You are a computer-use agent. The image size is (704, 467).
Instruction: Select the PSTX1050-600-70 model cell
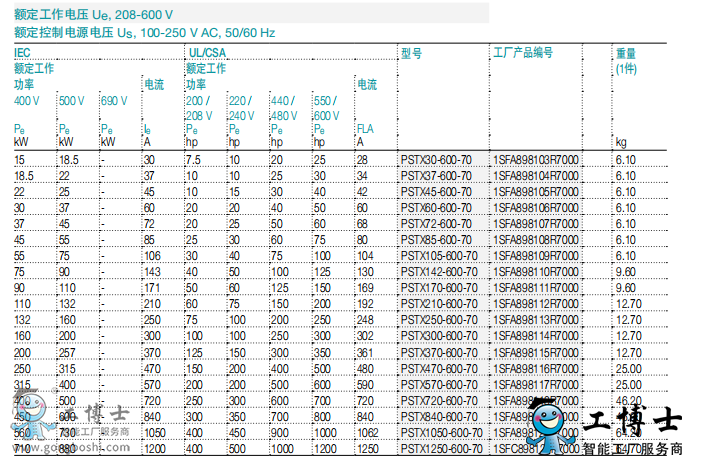tap(442, 433)
